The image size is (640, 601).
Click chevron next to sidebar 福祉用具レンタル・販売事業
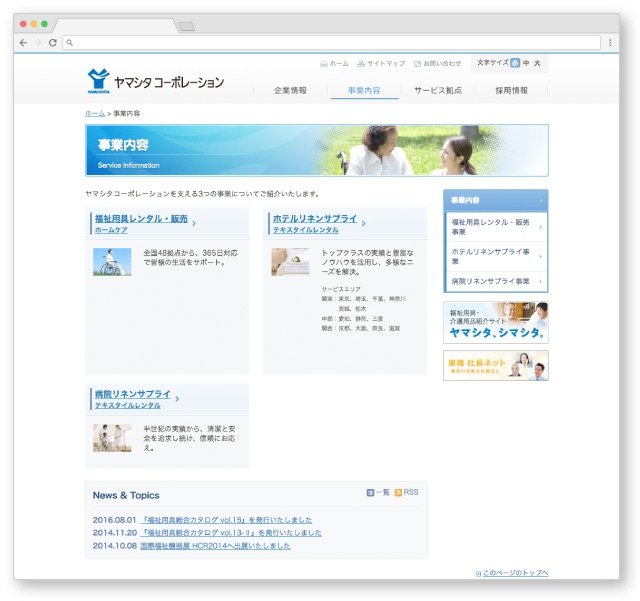click(540, 227)
